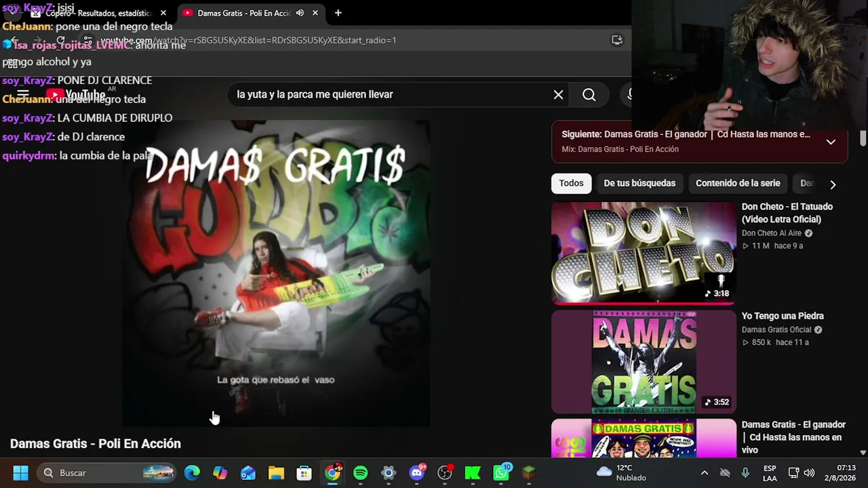This screenshot has width=868, height=488.
Task: Click the YouTube search magnifier button
Action: click(x=589, y=95)
